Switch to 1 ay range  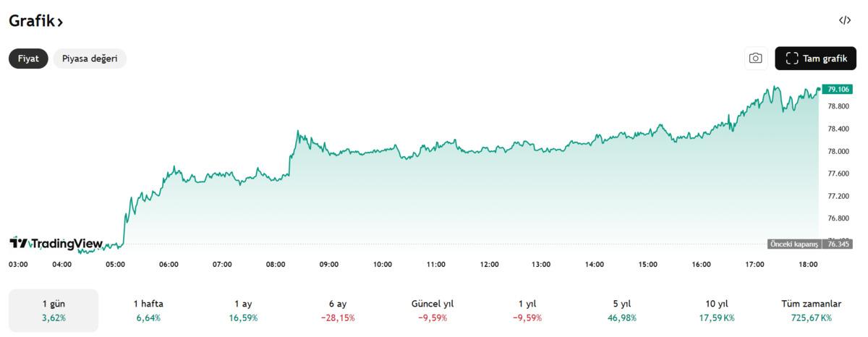coord(243,310)
